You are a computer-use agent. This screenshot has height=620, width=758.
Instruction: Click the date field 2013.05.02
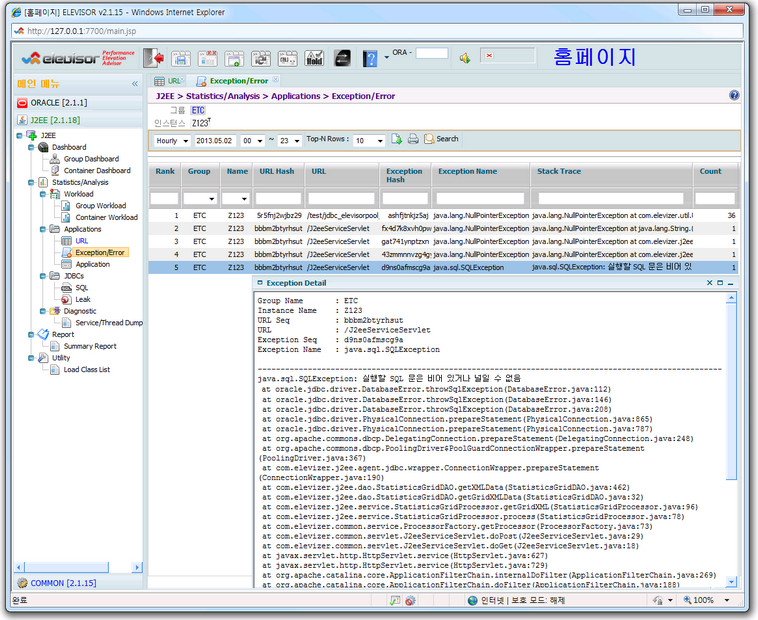[216, 141]
